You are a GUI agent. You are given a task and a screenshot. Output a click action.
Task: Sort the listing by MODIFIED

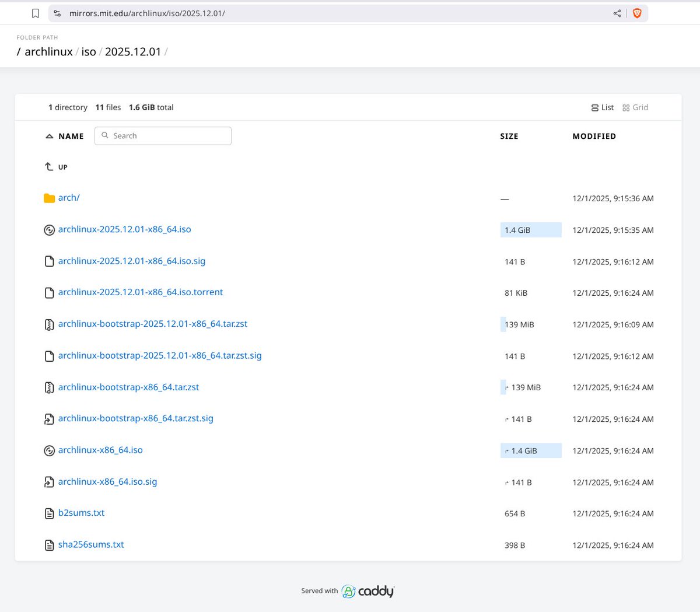(x=594, y=136)
